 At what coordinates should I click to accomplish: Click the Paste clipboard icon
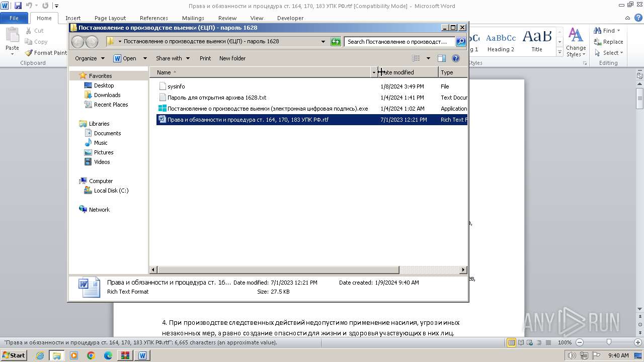click(x=12, y=36)
